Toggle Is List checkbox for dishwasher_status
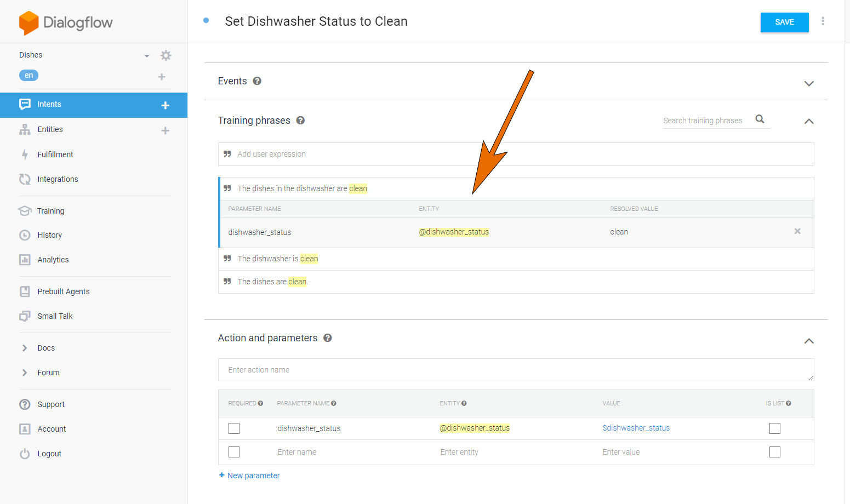Viewport: 850px width, 504px height. tap(774, 428)
